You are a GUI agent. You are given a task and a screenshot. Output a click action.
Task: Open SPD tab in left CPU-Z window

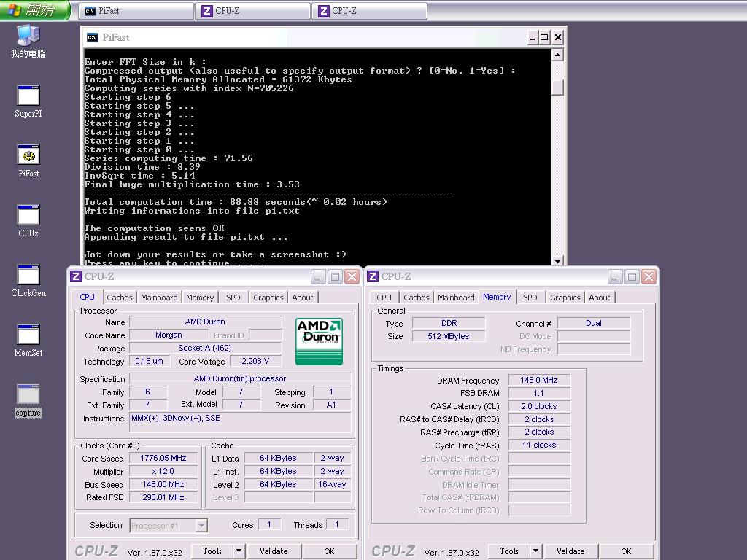point(233,297)
